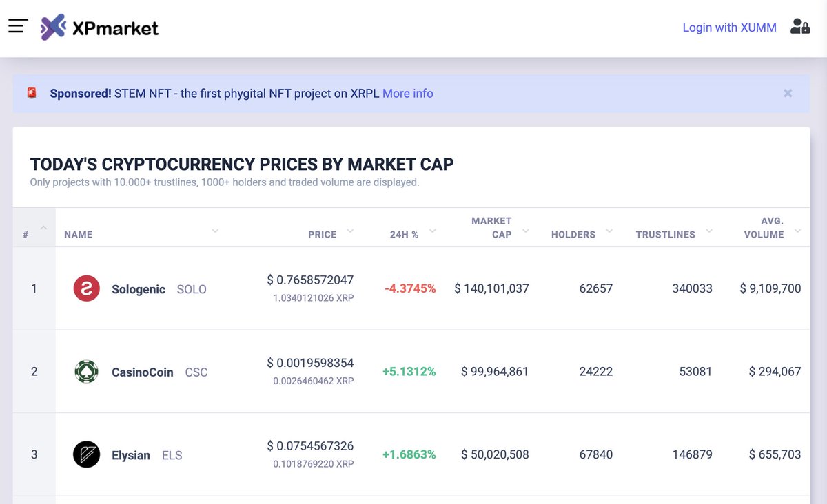Sort table by HOLDERS column arrow

[x=609, y=231]
